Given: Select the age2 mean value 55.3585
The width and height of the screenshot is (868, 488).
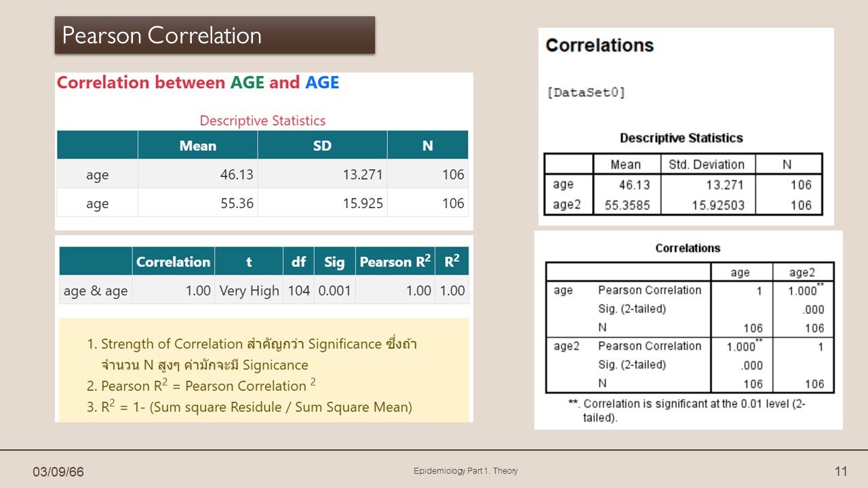Looking at the screenshot, I should point(627,205).
